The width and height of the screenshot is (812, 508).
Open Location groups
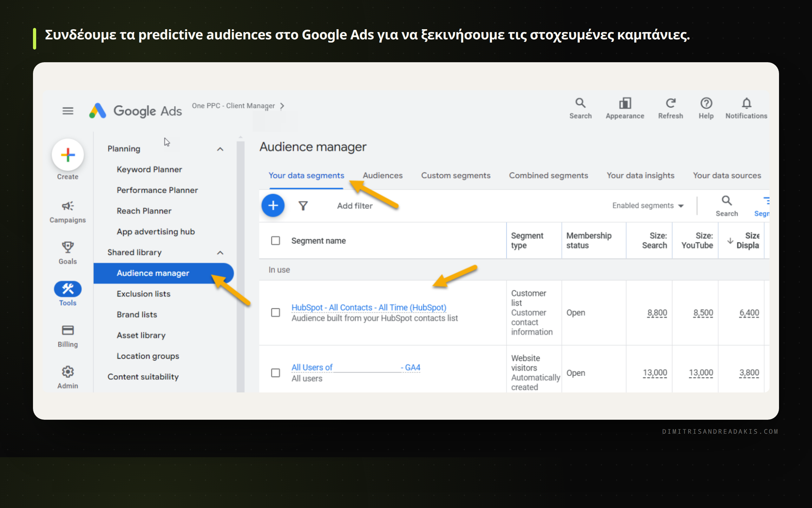[x=148, y=356]
